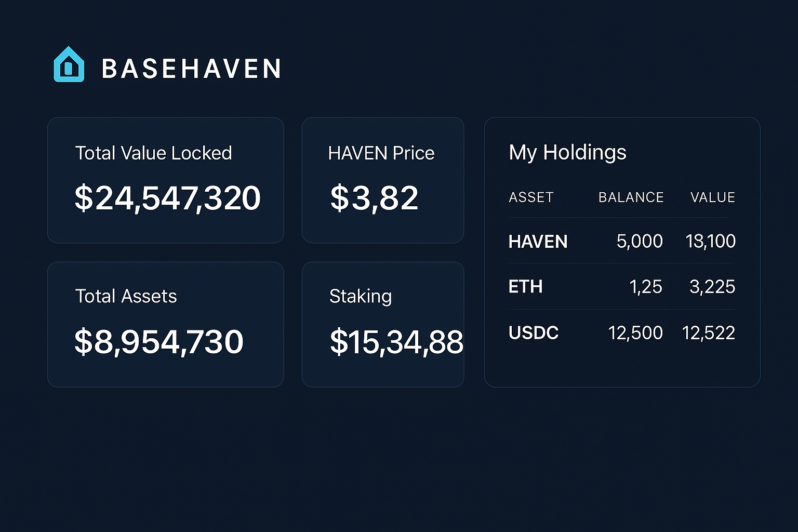Click the $3,82 HAVEN price value

tap(374, 197)
